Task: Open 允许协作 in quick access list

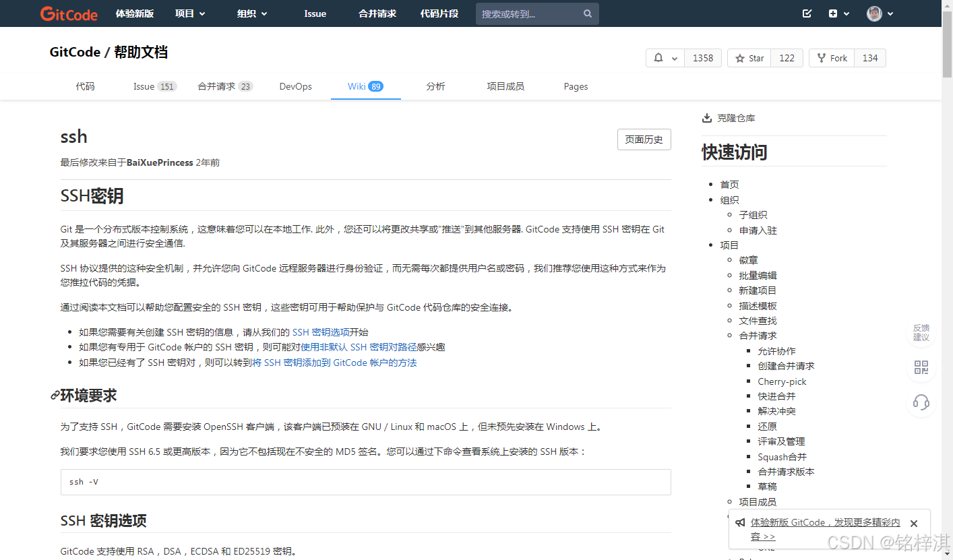Action: 776,351
